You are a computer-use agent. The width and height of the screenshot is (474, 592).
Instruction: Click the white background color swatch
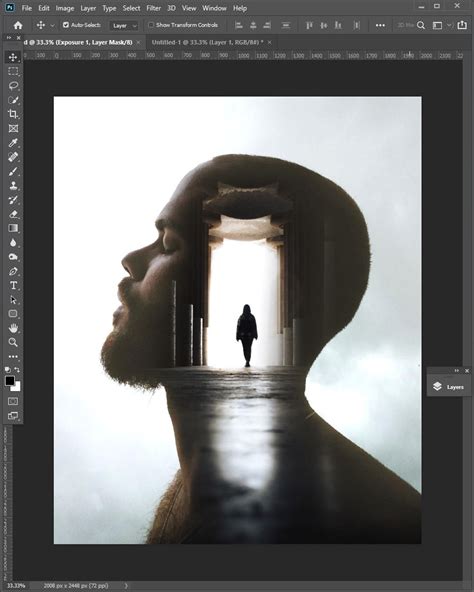tap(17, 387)
